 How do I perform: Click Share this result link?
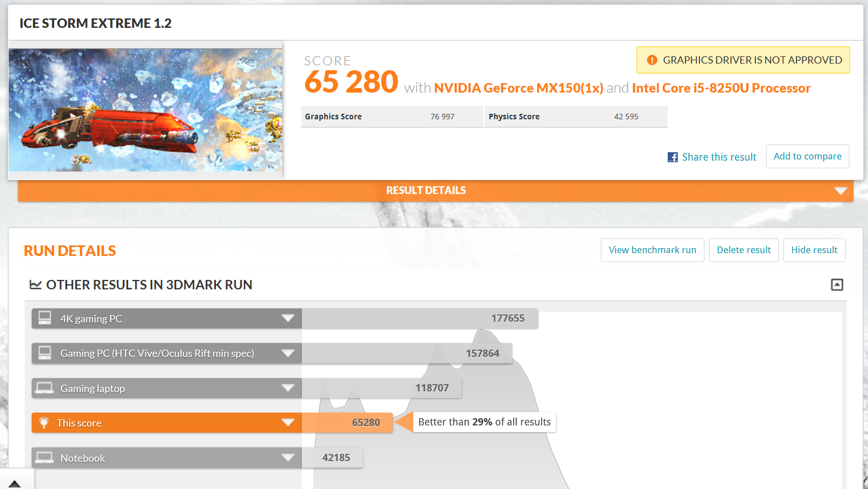point(719,157)
